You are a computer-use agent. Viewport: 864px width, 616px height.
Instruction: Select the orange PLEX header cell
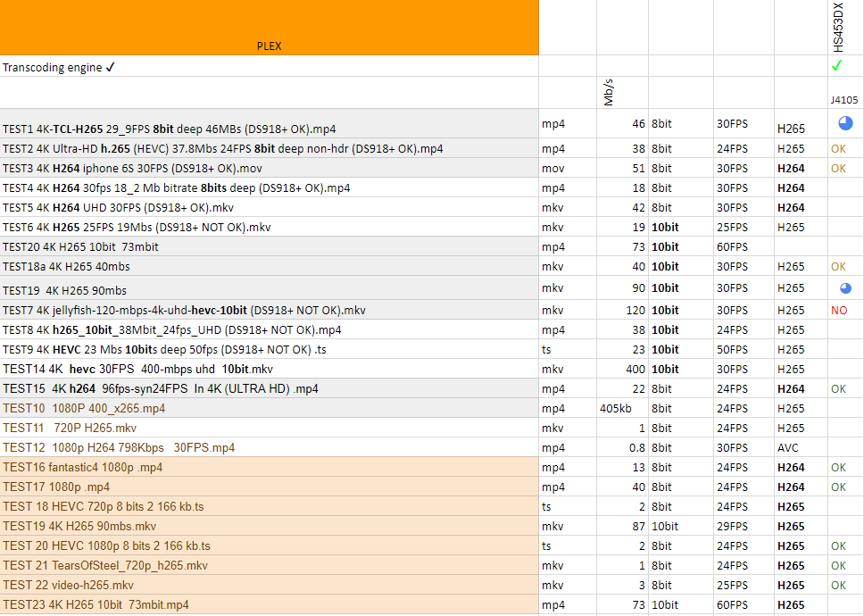click(x=269, y=28)
